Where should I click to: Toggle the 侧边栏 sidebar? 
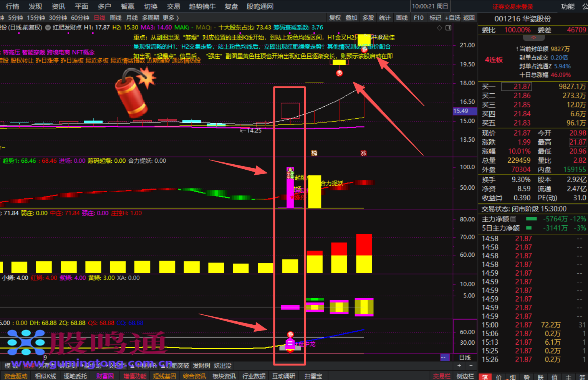click(x=465, y=376)
